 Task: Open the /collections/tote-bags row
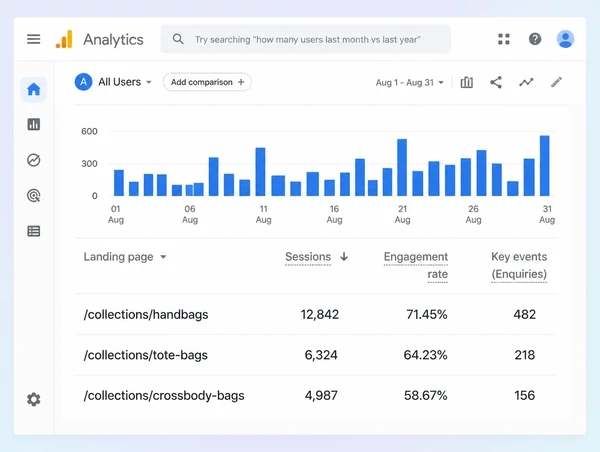point(315,355)
